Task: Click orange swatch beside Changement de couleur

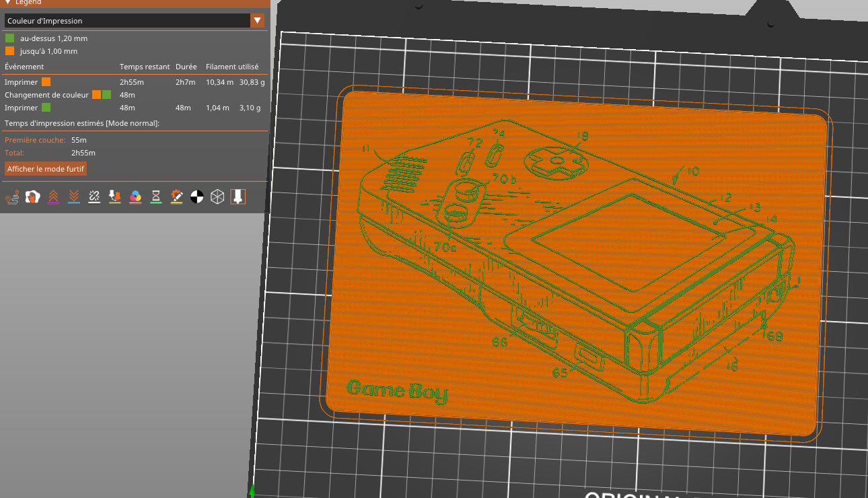Action: [97, 95]
